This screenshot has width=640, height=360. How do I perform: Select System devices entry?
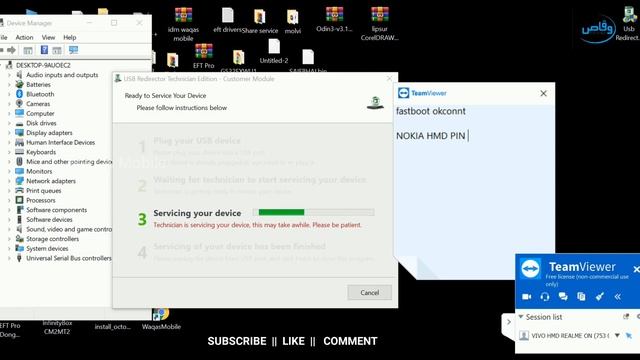[x=47, y=249]
